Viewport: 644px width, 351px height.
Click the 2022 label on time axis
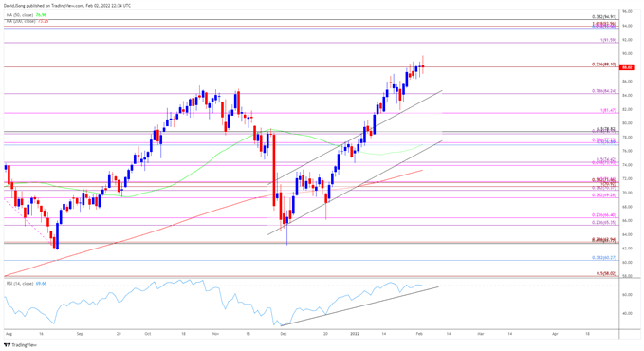356,334
